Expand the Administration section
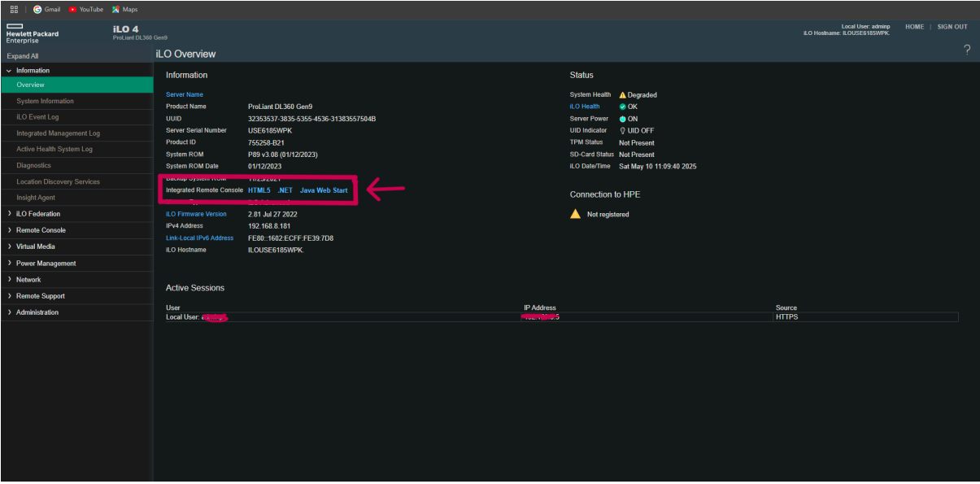 click(x=9, y=312)
